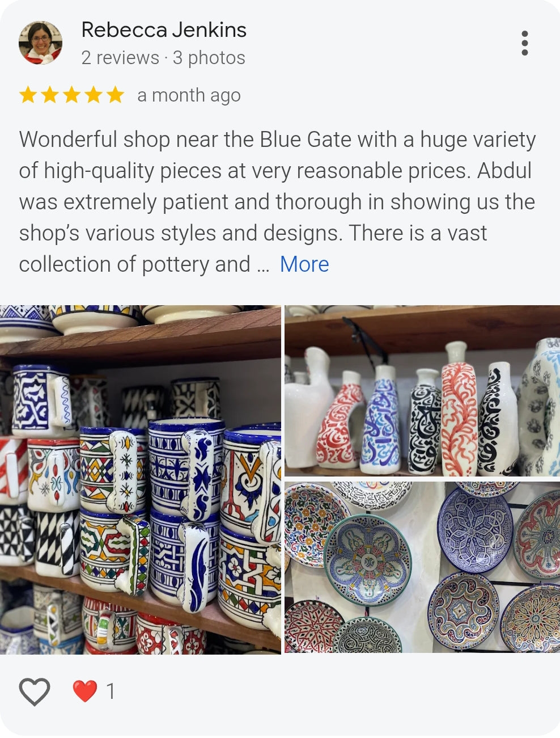Click the fifth yellow rating star
560x738 pixels.
[x=115, y=95]
